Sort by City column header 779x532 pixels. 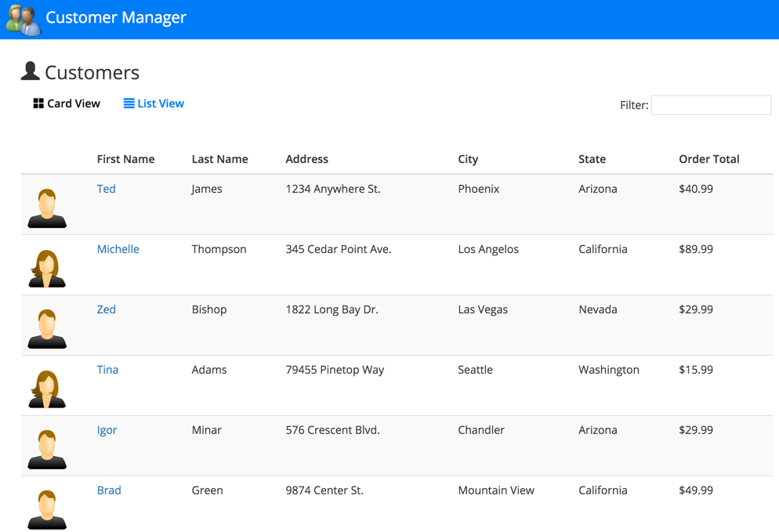point(468,160)
